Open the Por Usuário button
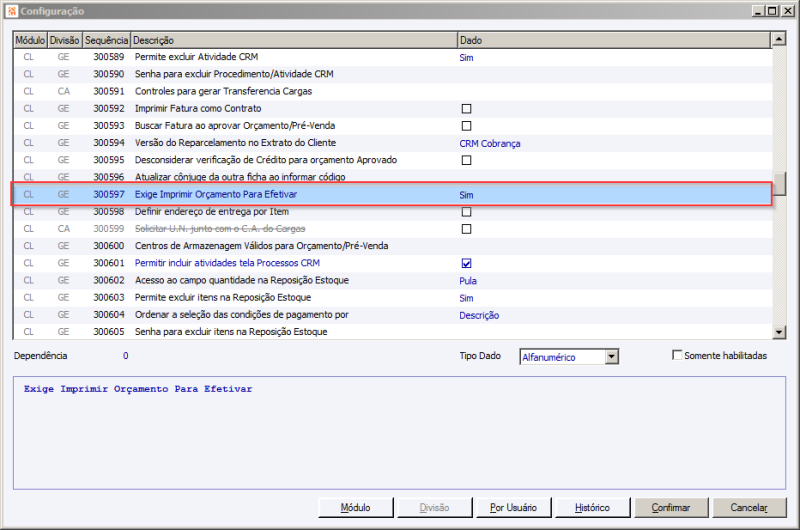The width and height of the screenshot is (800, 530). 513,508
